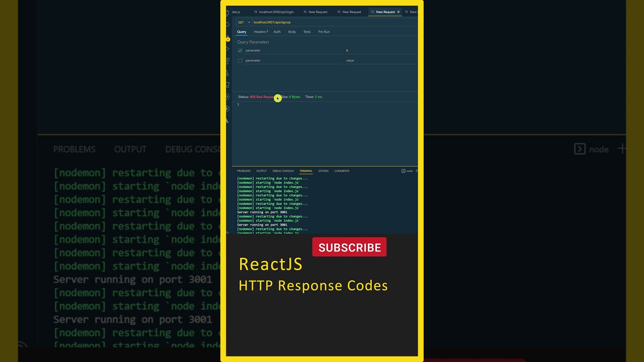
Task: Click the second 'Server running on port 3001' line
Action: [262, 225]
